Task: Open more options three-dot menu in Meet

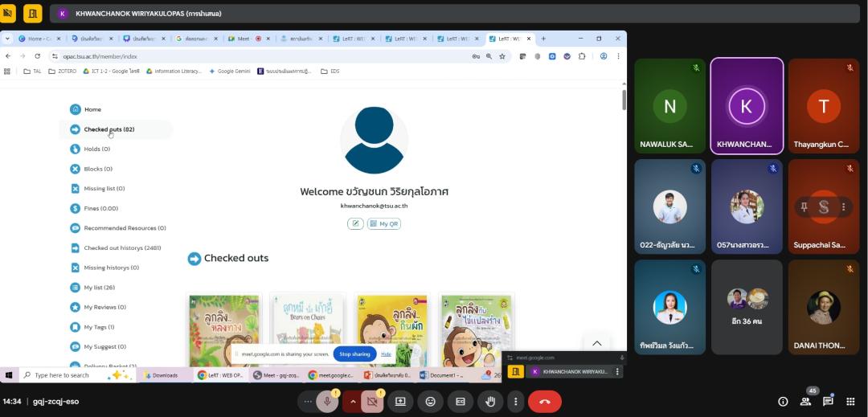Action: pyautogui.click(x=515, y=401)
